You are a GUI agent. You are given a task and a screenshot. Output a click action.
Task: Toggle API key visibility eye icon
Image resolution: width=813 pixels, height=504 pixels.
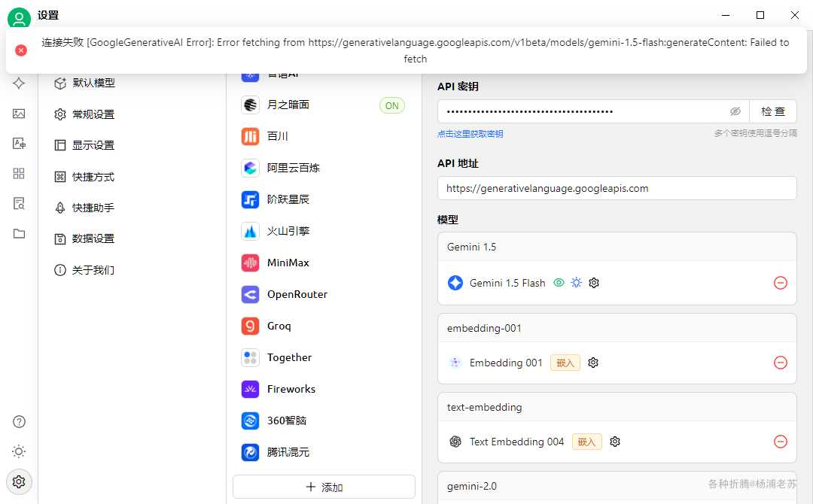coord(735,111)
